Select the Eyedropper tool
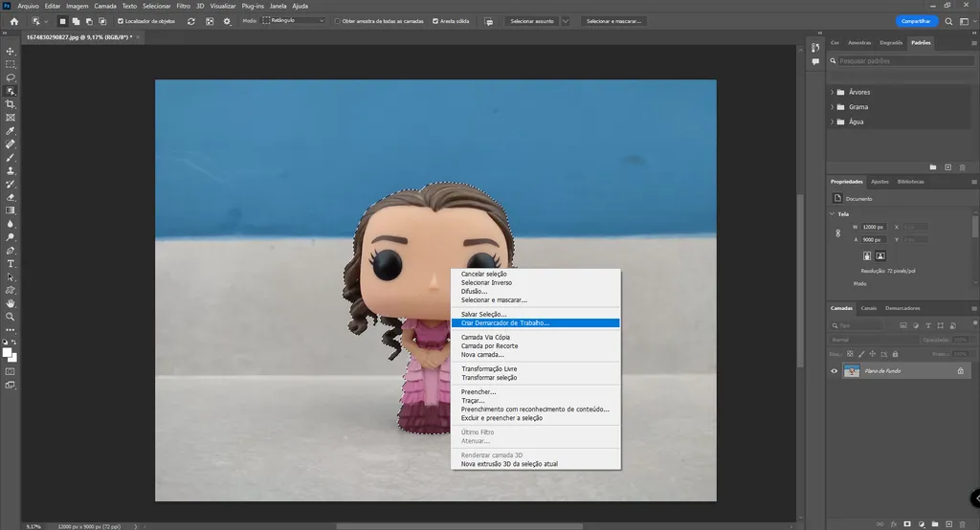Screen dimensions: 980x530 coord(11,130)
